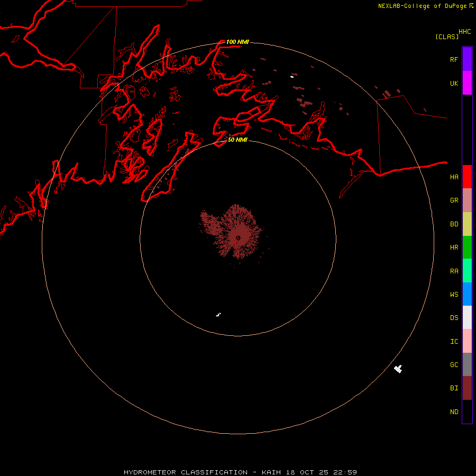Viewport: 476px width, 476px height.
Task: Select the DS white legend swatch
Action: [467, 317]
